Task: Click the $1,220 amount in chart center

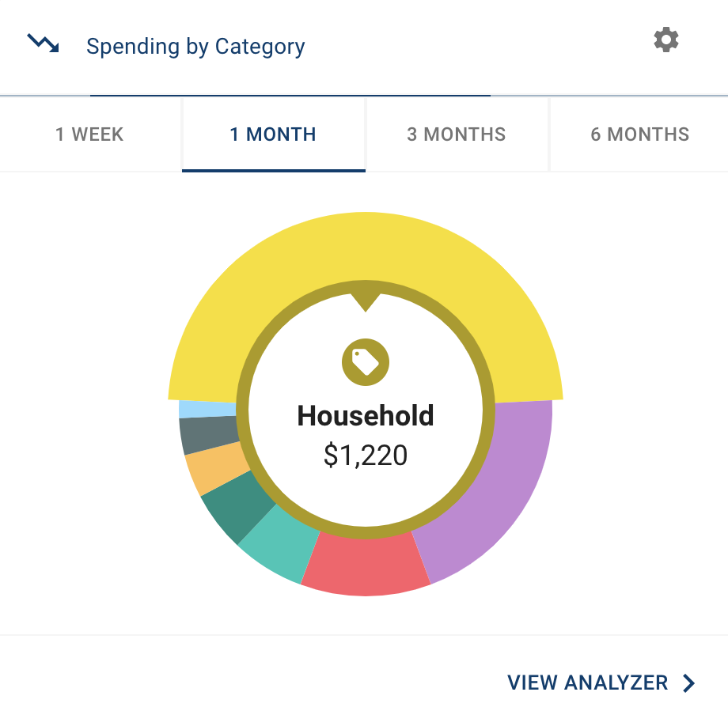Action: point(366,456)
